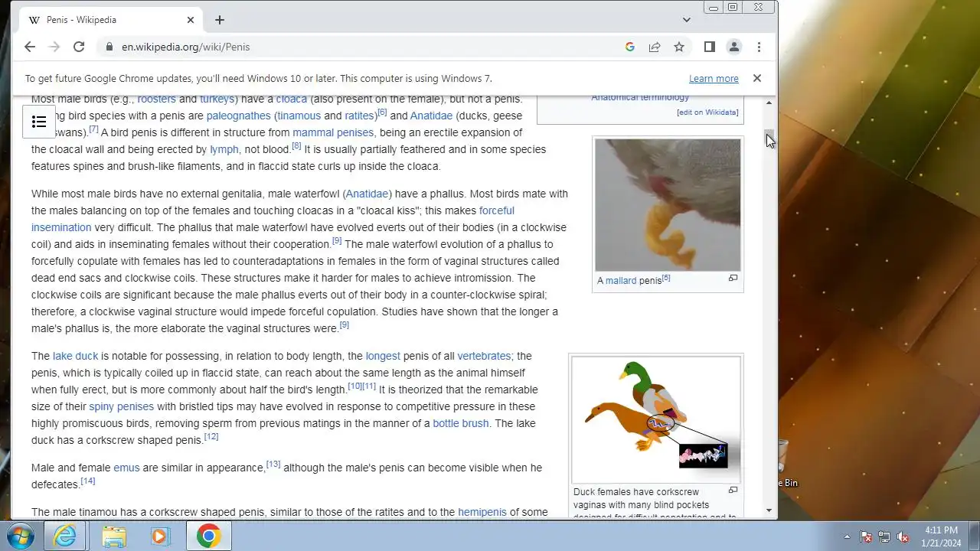
Task: Toggle the Wikipedia table of contents
Action: [x=39, y=122]
